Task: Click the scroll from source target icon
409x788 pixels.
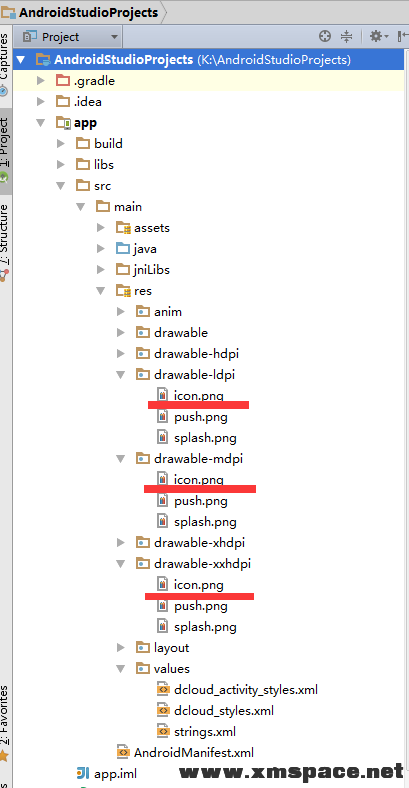Action: tap(325, 36)
